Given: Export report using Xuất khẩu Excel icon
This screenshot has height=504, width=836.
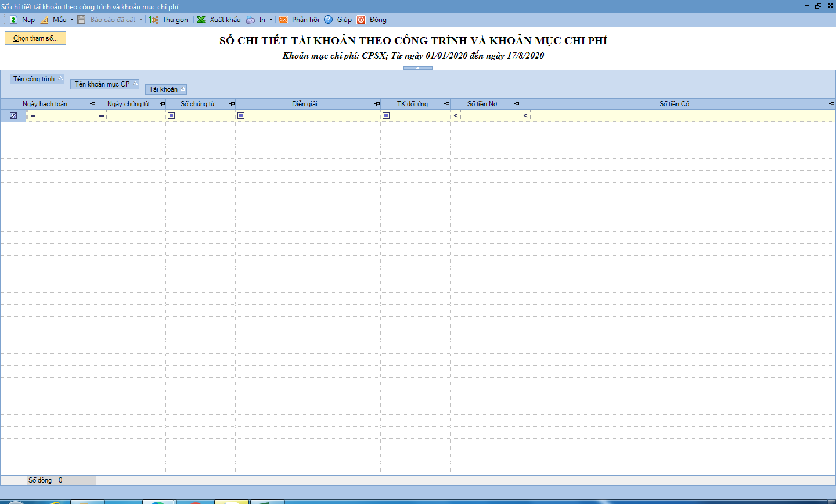Looking at the screenshot, I should point(201,20).
